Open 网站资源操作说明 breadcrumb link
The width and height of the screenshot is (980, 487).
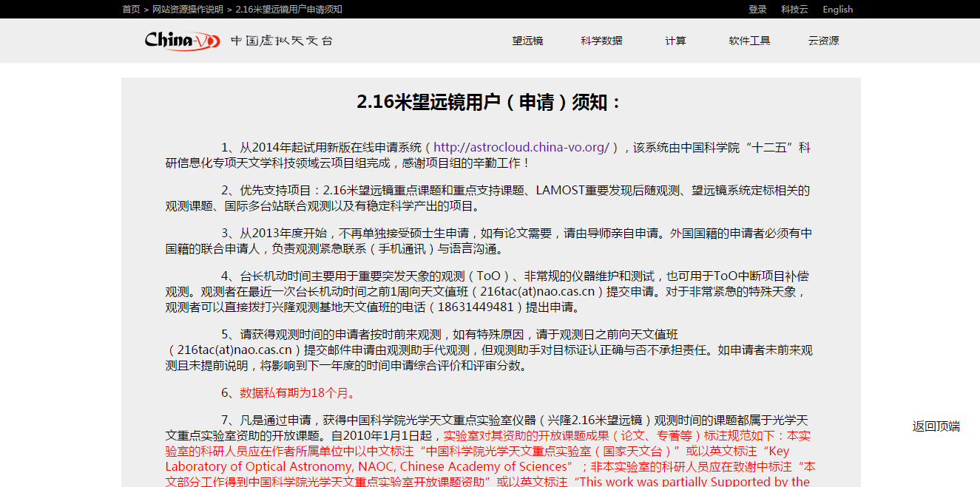coord(187,9)
